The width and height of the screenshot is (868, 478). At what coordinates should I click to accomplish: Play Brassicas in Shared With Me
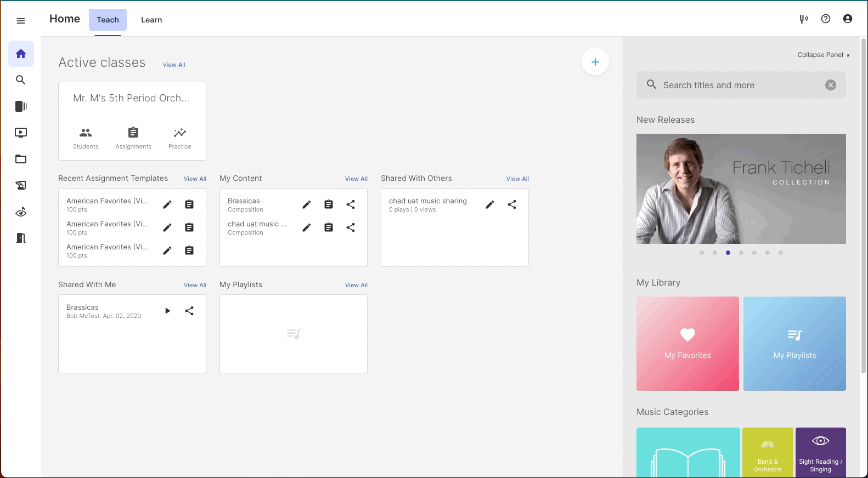(x=167, y=311)
